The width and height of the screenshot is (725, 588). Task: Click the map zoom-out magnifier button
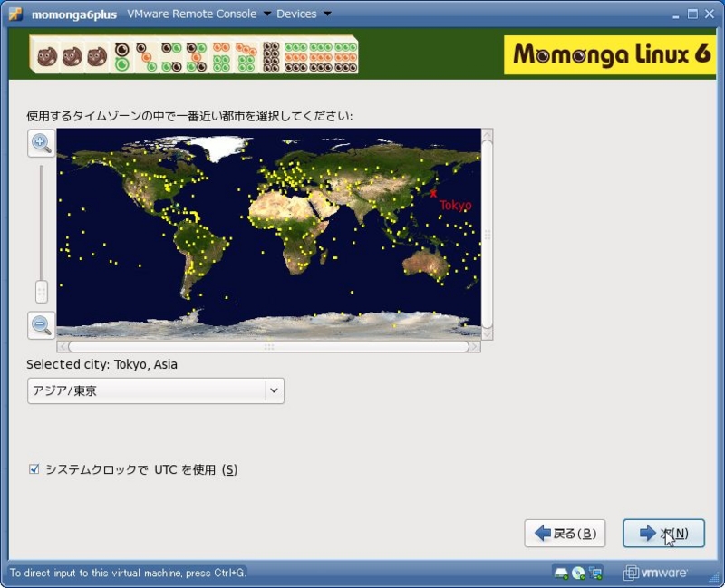pos(41,325)
